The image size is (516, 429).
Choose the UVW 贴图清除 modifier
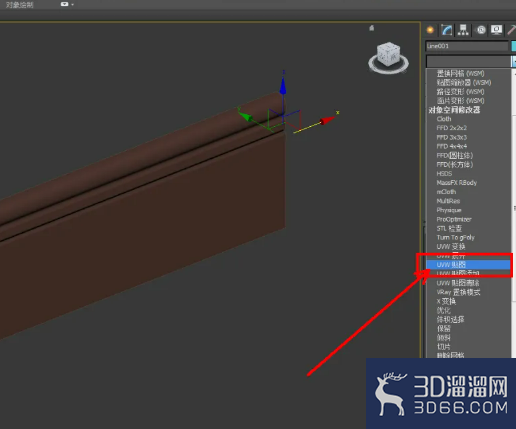458,283
